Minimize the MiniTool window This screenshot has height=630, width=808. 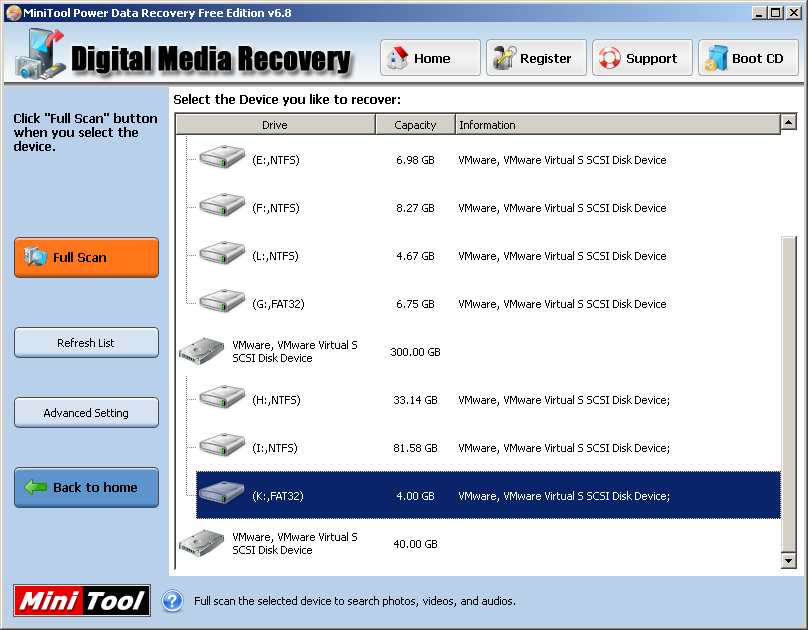(x=759, y=13)
